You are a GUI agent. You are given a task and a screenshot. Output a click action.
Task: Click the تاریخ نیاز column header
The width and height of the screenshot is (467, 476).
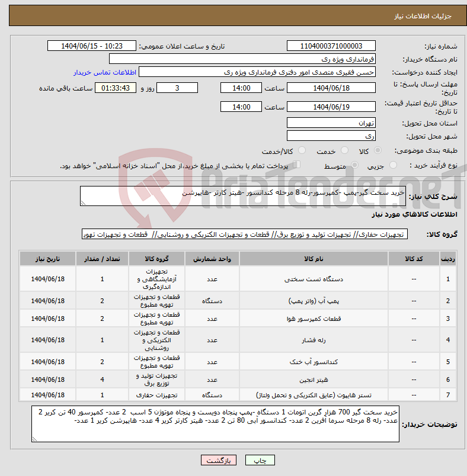(47, 259)
